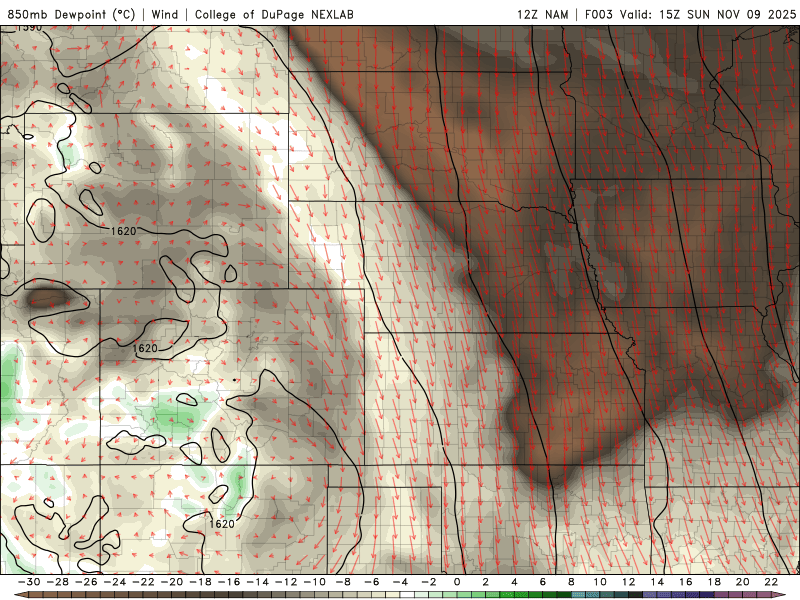Select the "-26" colorbar label
800x600 pixels.
(x=87, y=582)
